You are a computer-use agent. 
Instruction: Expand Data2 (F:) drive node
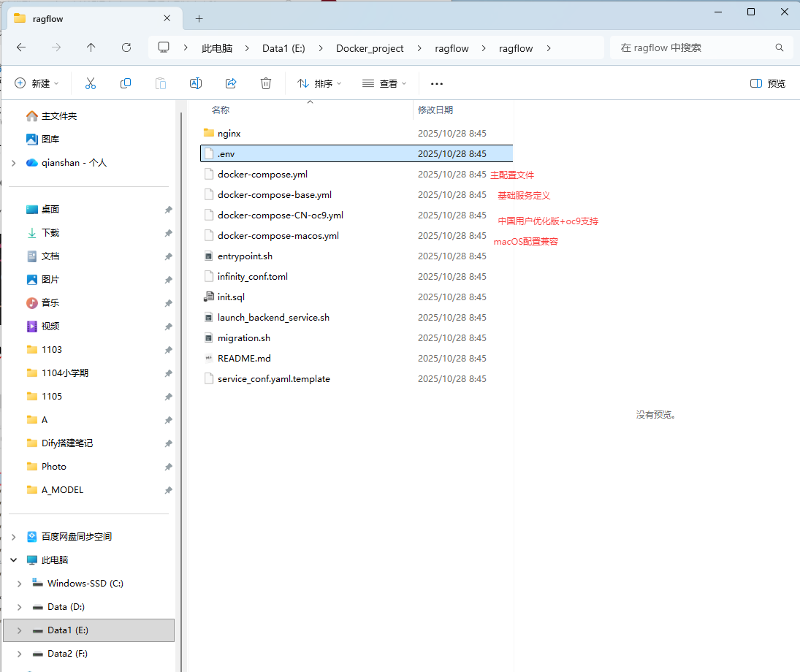click(x=20, y=654)
